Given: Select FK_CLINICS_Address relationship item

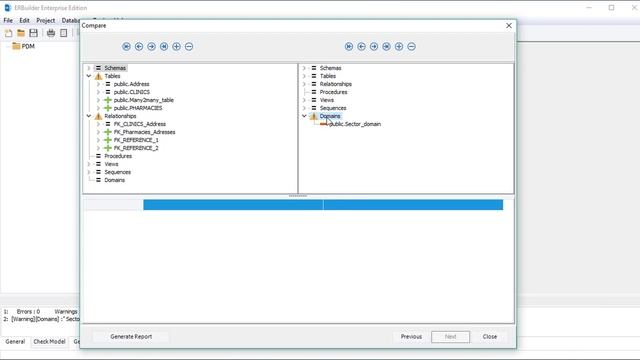Looking at the screenshot, I should click(x=140, y=124).
